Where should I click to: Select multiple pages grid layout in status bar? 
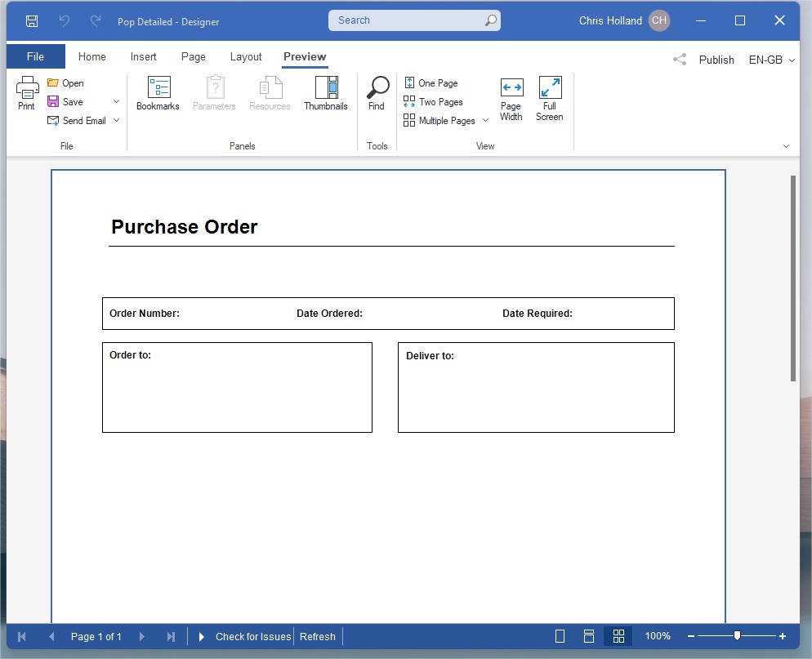(618, 636)
